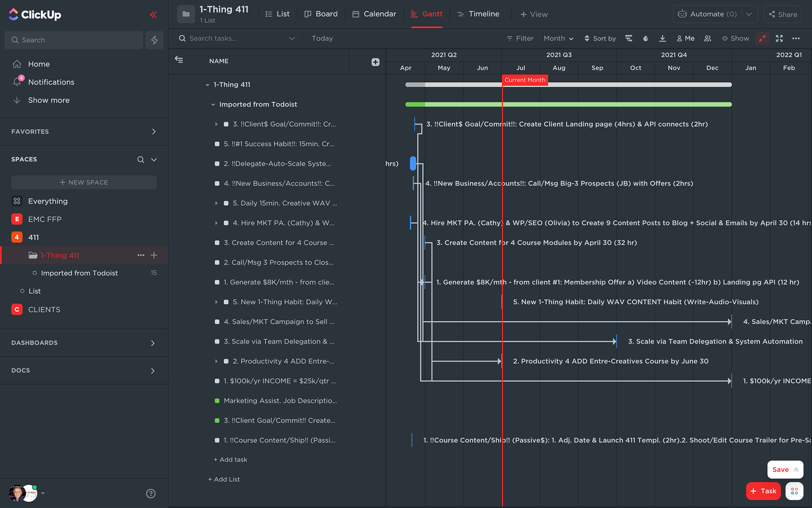This screenshot has height=508, width=812.
Task: Collapse the sidebar with double-chevron icon
Action: point(153,15)
